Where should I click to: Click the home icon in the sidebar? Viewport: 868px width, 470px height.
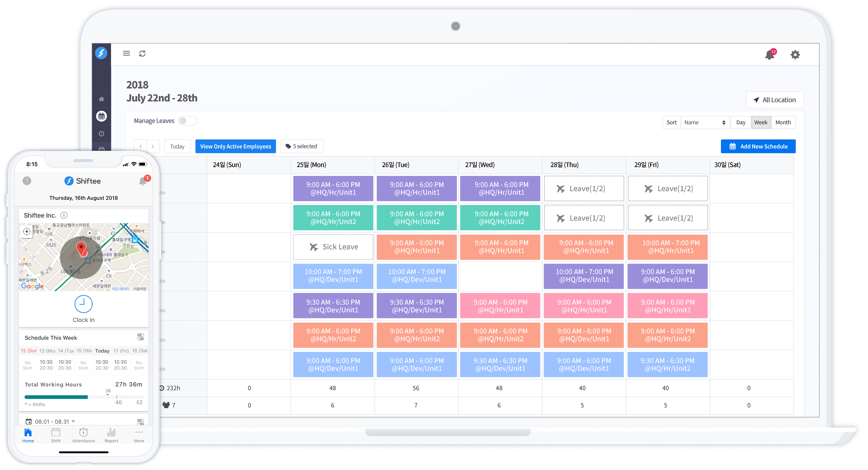tap(102, 99)
